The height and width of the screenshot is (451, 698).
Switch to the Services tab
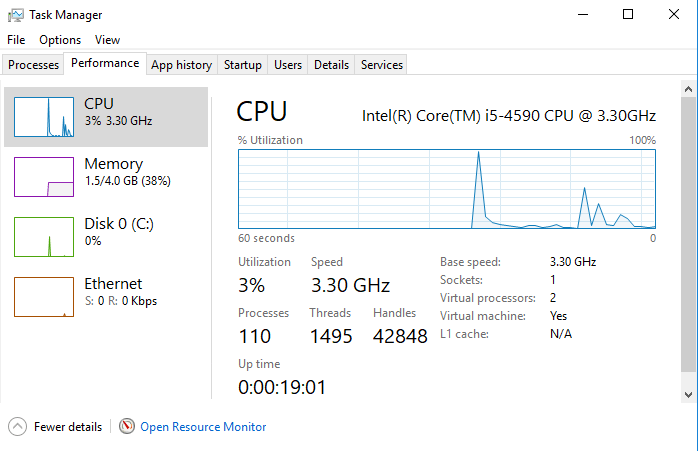coord(382,65)
